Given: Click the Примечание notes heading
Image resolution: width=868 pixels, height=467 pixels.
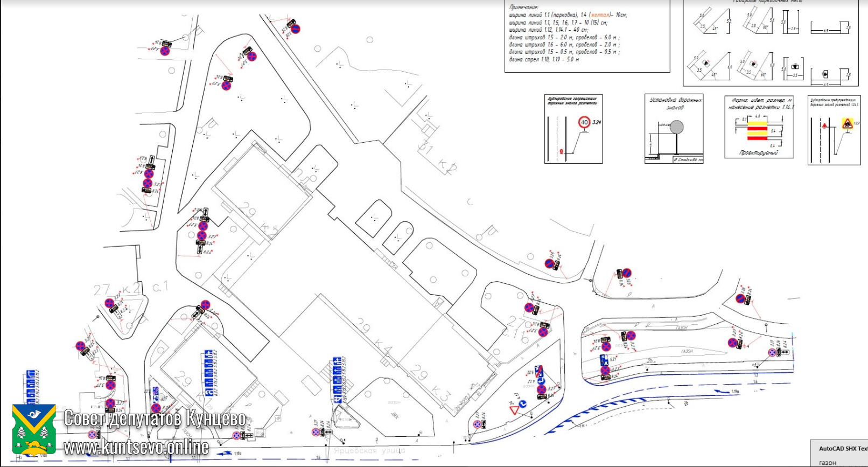Looking at the screenshot, I should pos(524,7).
